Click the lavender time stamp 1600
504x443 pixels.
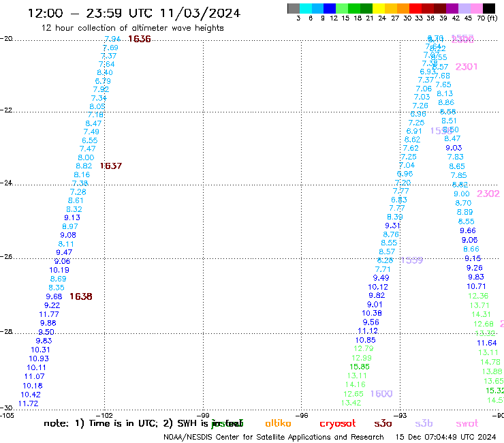(381, 394)
